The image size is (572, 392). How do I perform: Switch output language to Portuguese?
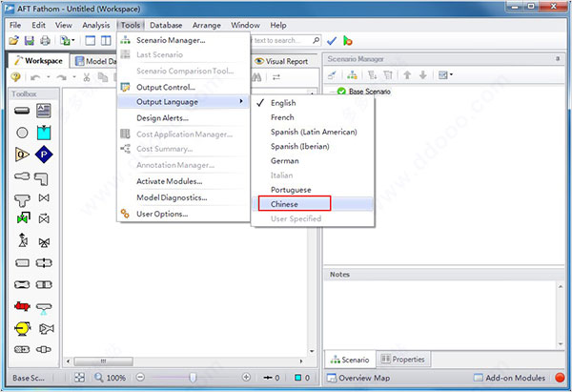(313, 190)
